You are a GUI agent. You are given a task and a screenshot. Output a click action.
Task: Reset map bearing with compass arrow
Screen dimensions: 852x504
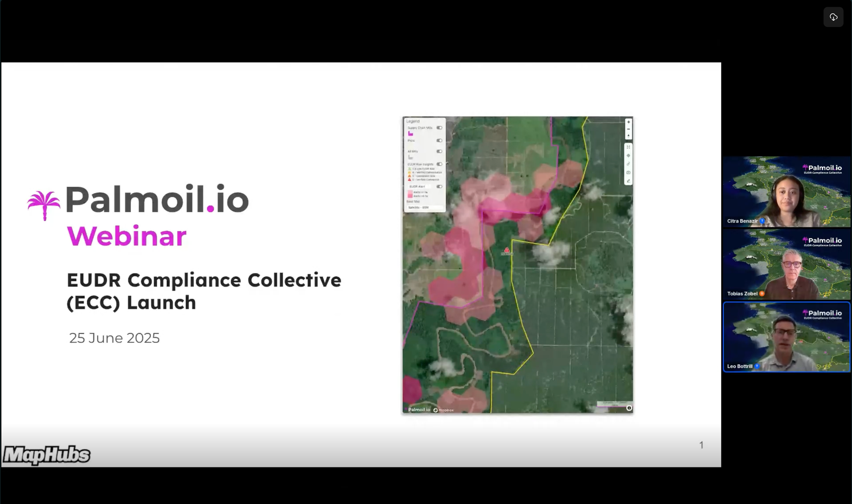pyautogui.click(x=628, y=136)
